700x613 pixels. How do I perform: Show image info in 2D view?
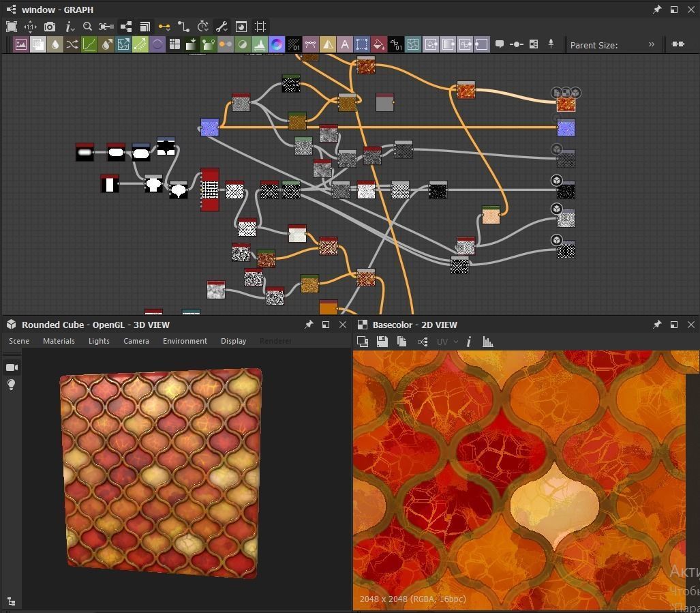[468, 342]
